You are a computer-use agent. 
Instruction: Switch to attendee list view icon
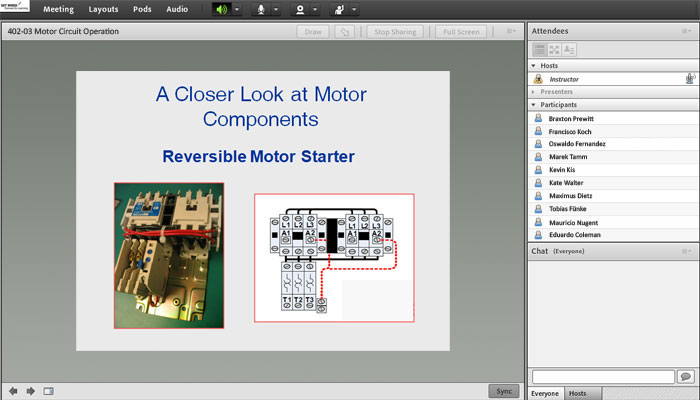[539, 49]
